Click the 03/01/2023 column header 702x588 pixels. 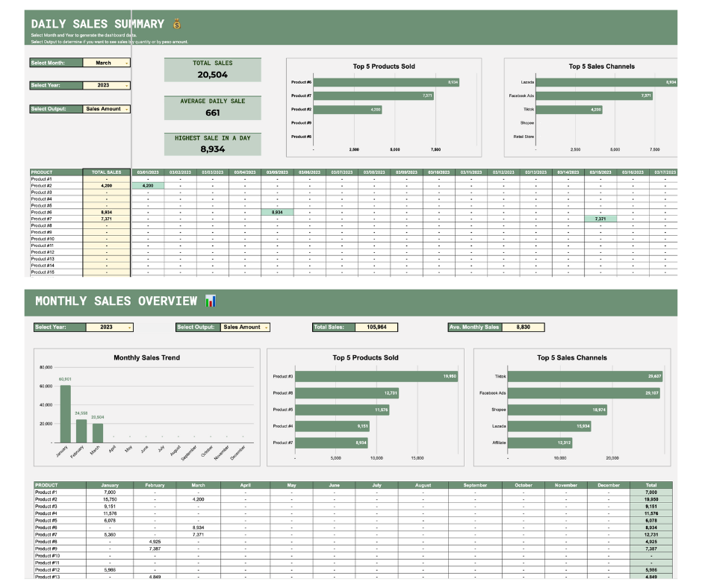coord(148,172)
